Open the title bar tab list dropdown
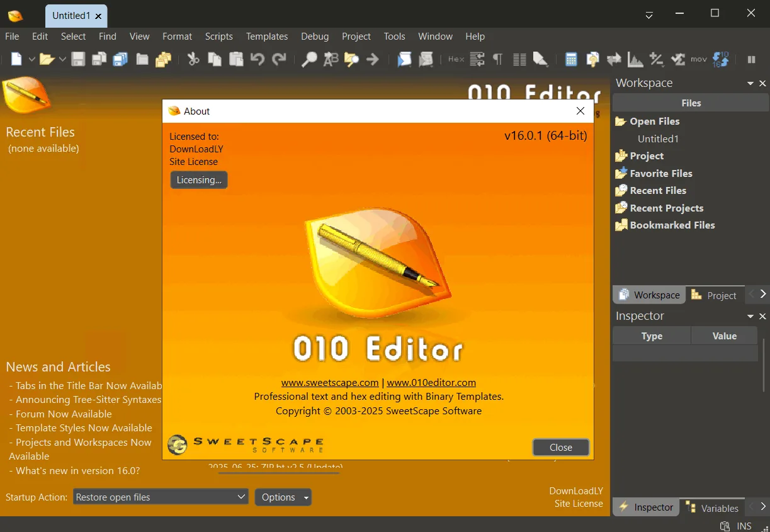 (649, 14)
